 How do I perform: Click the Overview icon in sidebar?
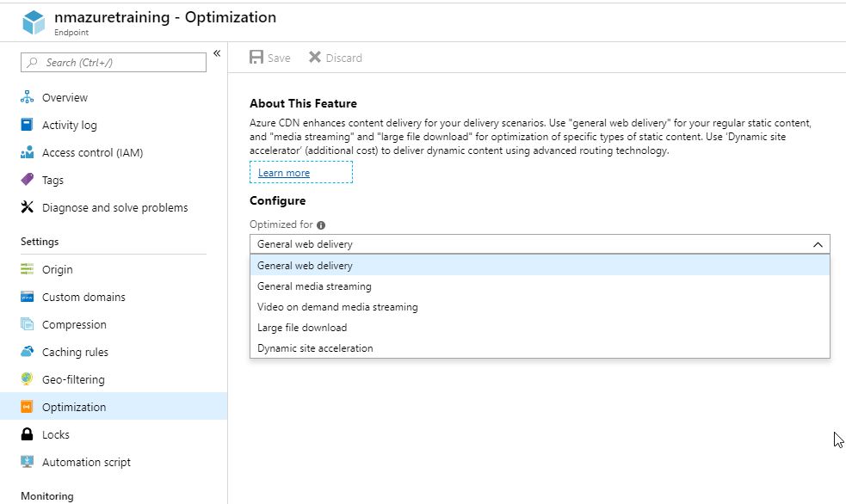click(27, 97)
